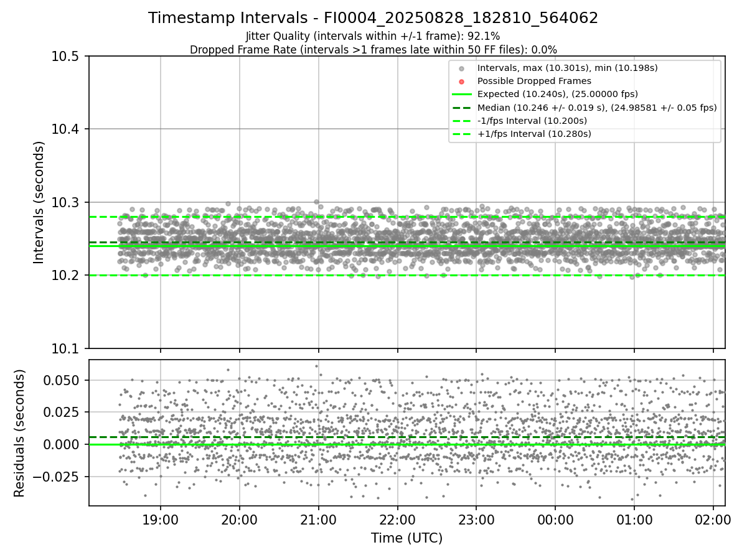Image resolution: width=747 pixels, height=560 pixels.
Task: Click legend entry +1/fps Interval (10.280s)
Action: coord(534,133)
